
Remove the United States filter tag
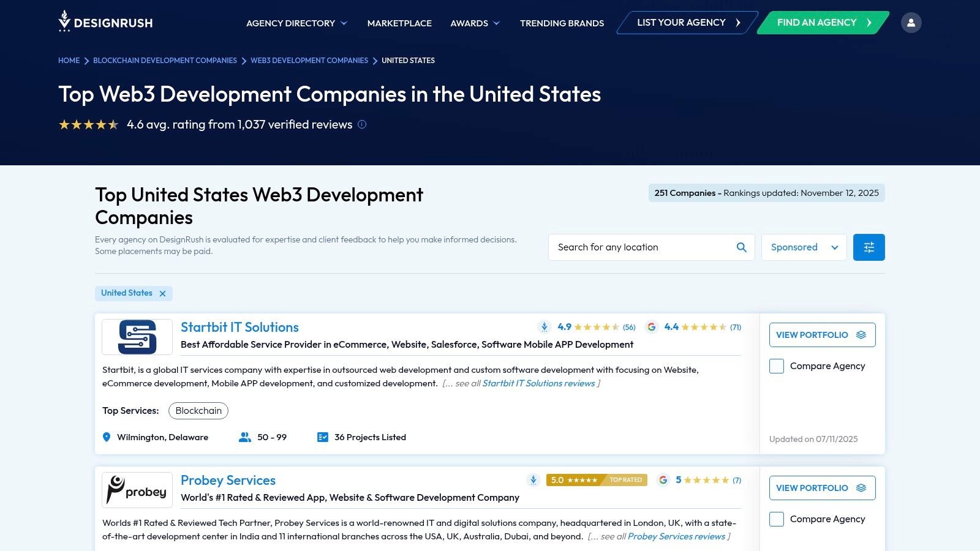[162, 293]
